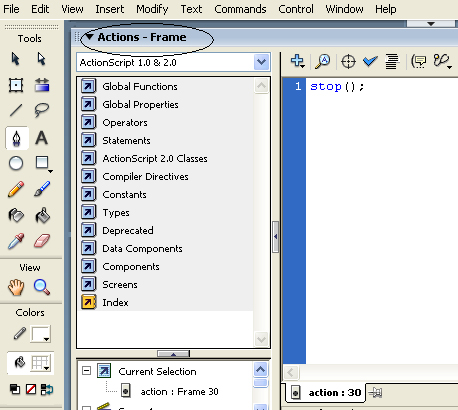
Task: Click Global Properties in the toolbox list
Action: point(140,105)
